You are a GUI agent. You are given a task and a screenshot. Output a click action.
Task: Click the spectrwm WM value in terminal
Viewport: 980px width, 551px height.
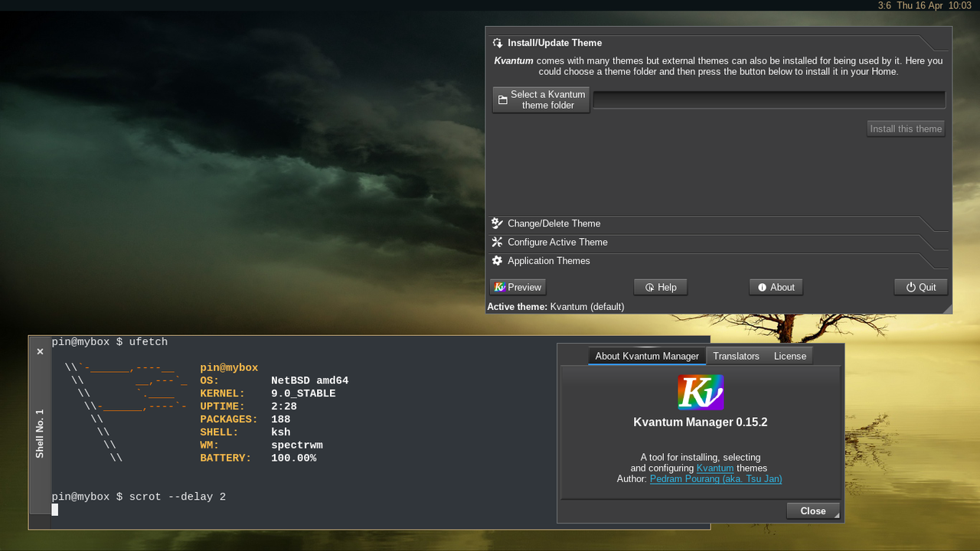(297, 445)
